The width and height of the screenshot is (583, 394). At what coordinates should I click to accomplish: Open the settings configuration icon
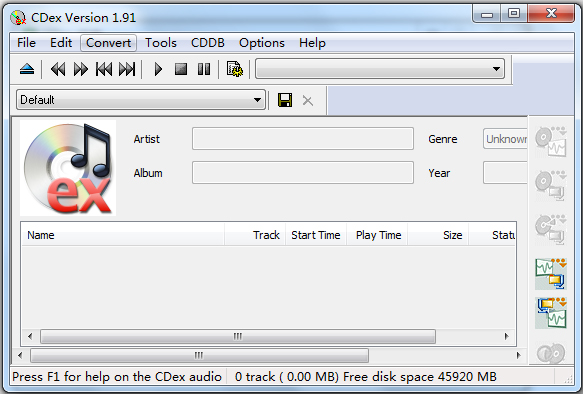click(x=235, y=69)
